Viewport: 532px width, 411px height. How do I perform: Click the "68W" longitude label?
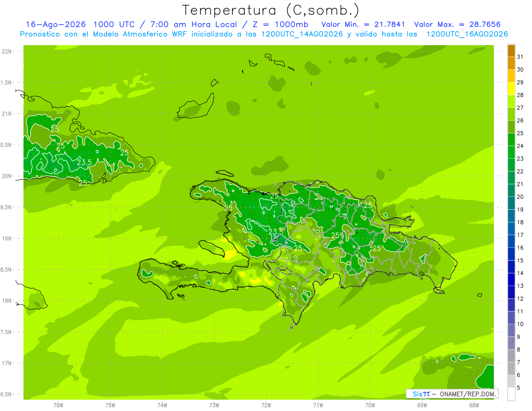pos(474,405)
